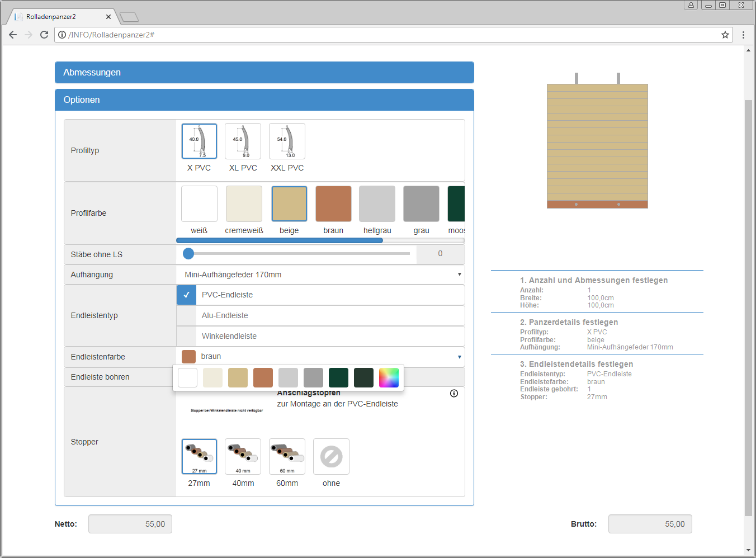756x558 pixels.
Task: Select the 60mm stopper icon
Action: click(x=287, y=457)
